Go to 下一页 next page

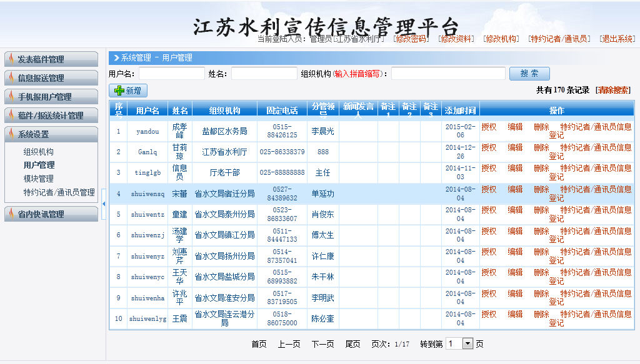click(323, 344)
